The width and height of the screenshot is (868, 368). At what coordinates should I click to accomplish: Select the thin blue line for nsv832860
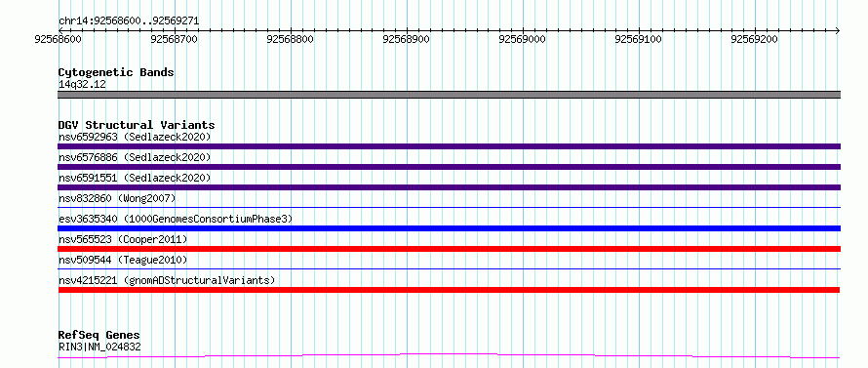449,207
